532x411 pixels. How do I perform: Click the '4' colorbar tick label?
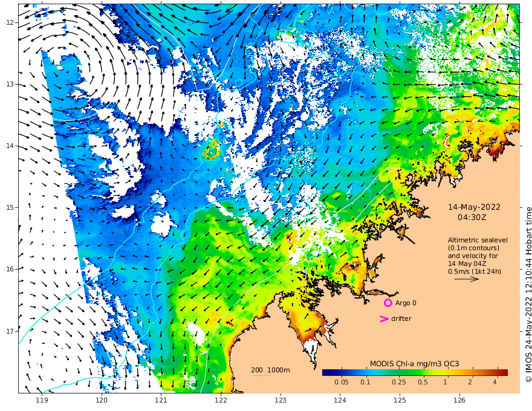click(495, 382)
